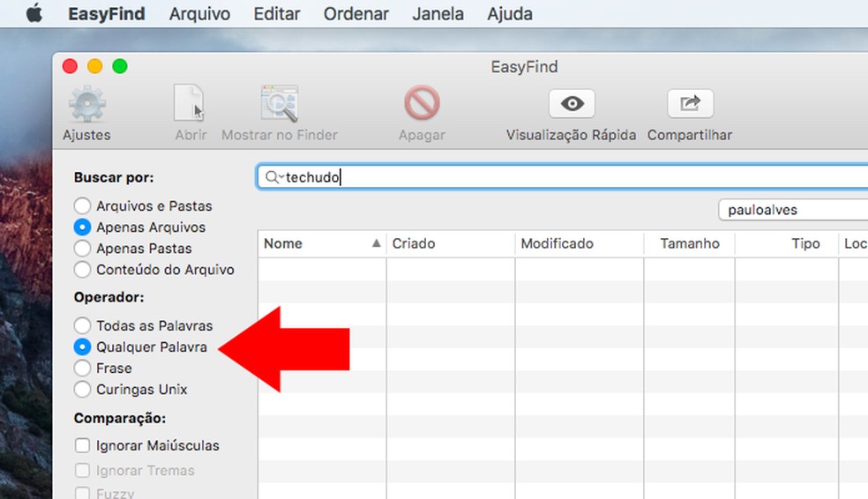Open the Ajustes gear settings

87,103
